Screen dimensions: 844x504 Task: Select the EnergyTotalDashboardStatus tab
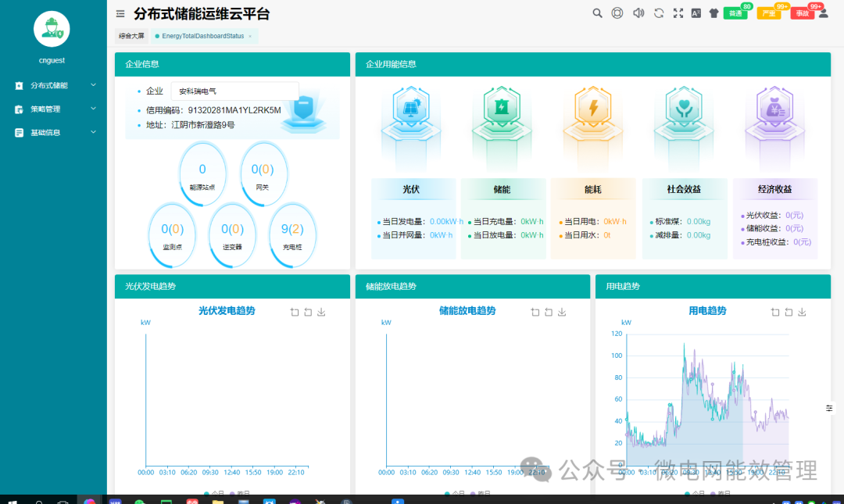tap(203, 36)
